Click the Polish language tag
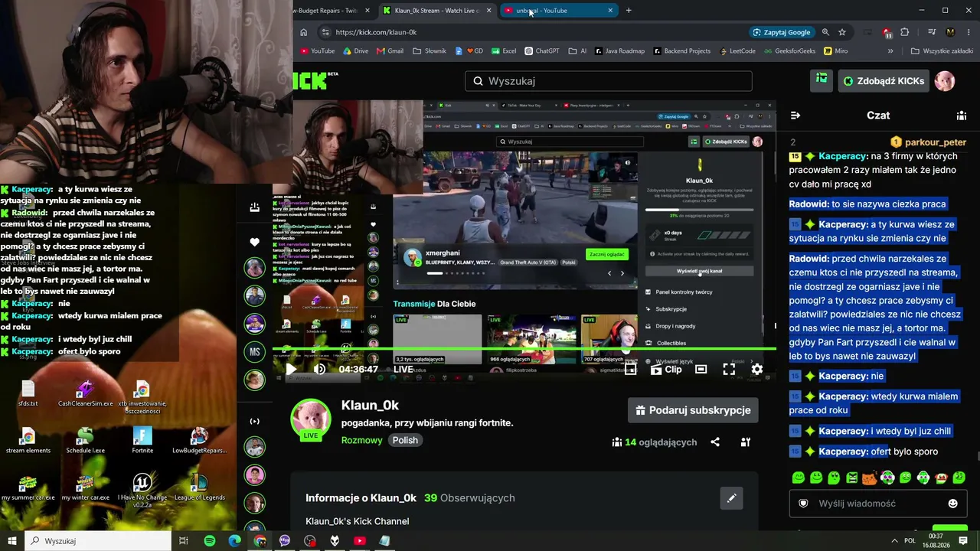 (x=405, y=440)
